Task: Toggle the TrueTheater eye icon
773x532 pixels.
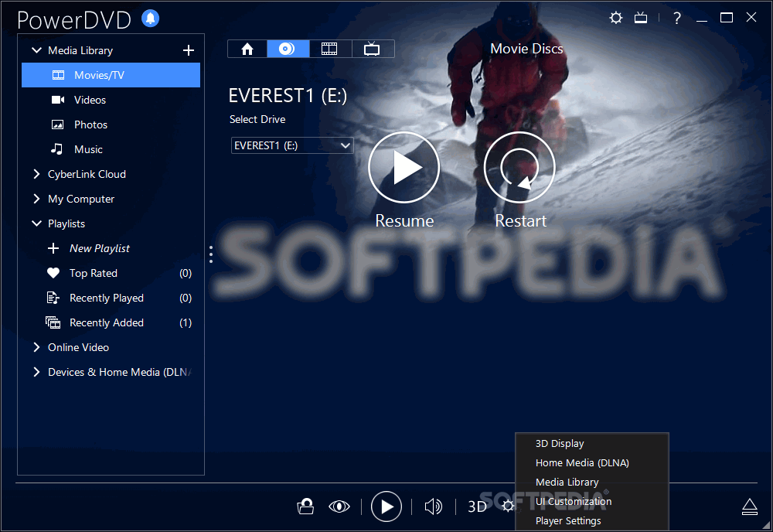Action: tap(339, 506)
